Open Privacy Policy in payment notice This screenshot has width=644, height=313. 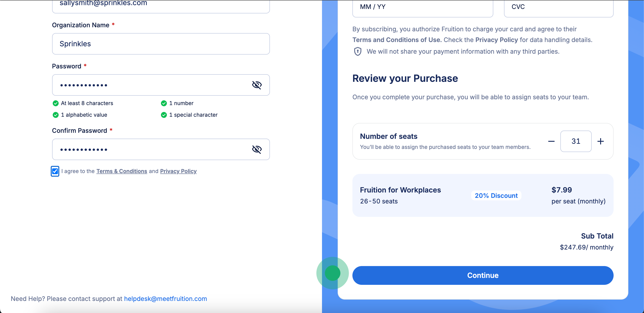click(496, 40)
